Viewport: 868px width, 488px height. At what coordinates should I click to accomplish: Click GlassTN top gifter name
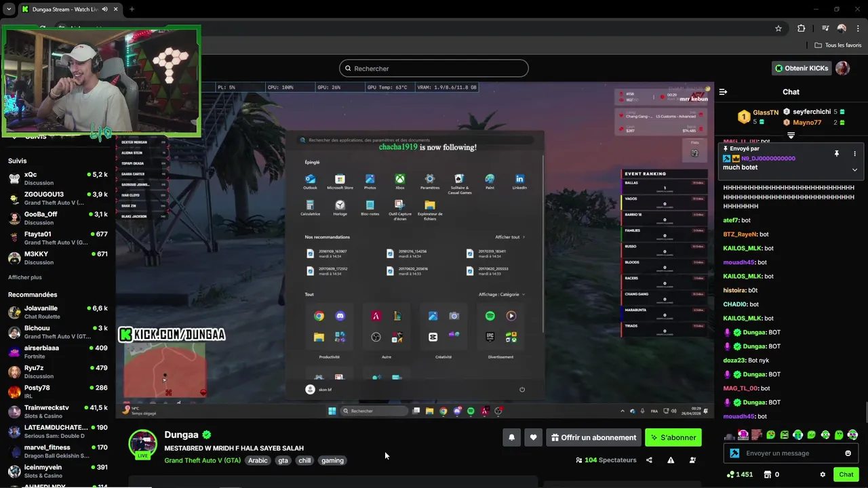[766, 113]
